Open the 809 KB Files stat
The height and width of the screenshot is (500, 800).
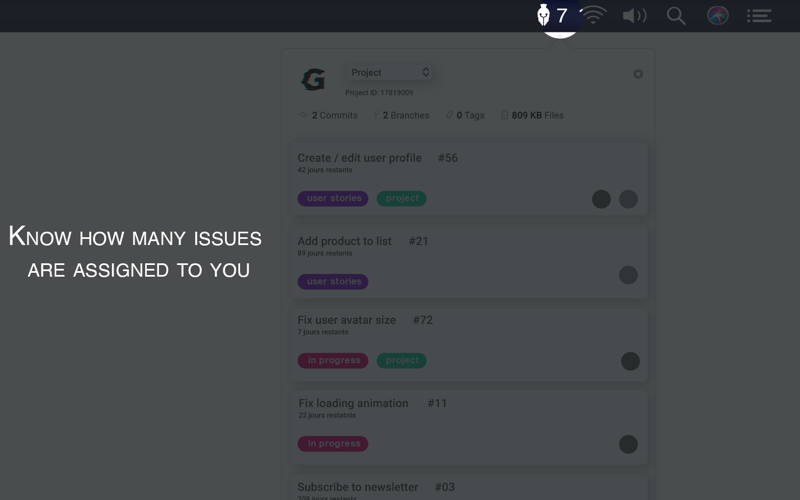point(532,115)
